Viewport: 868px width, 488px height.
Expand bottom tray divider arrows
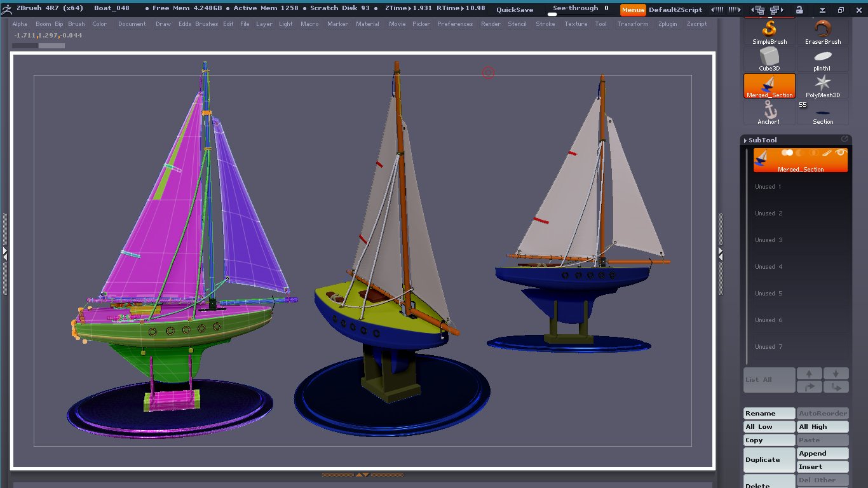tap(362, 475)
